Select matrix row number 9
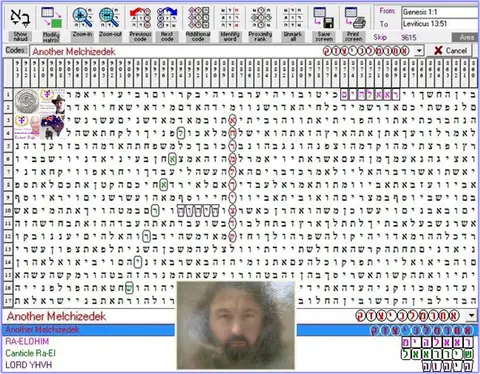Image resolution: width=480 pixels, height=374 pixels. click(x=8, y=198)
